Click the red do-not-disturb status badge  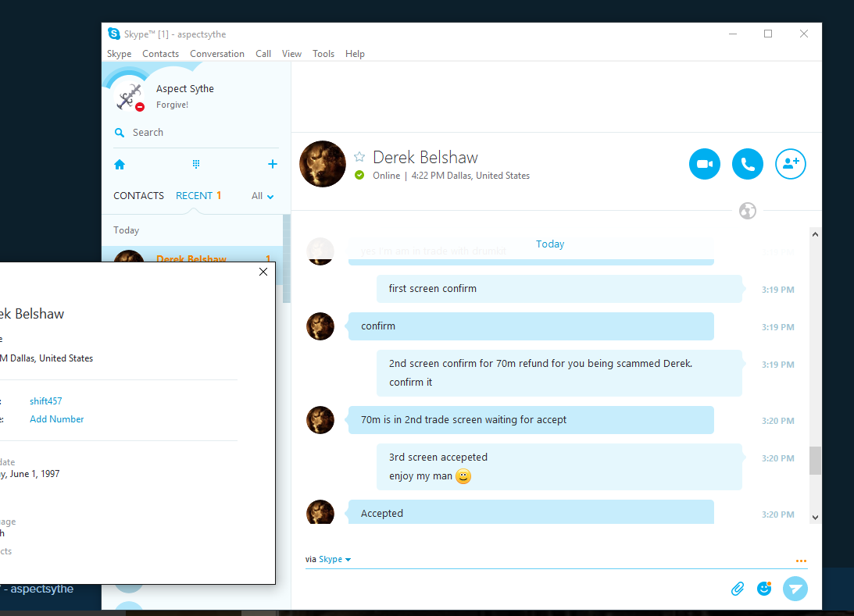point(140,107)
